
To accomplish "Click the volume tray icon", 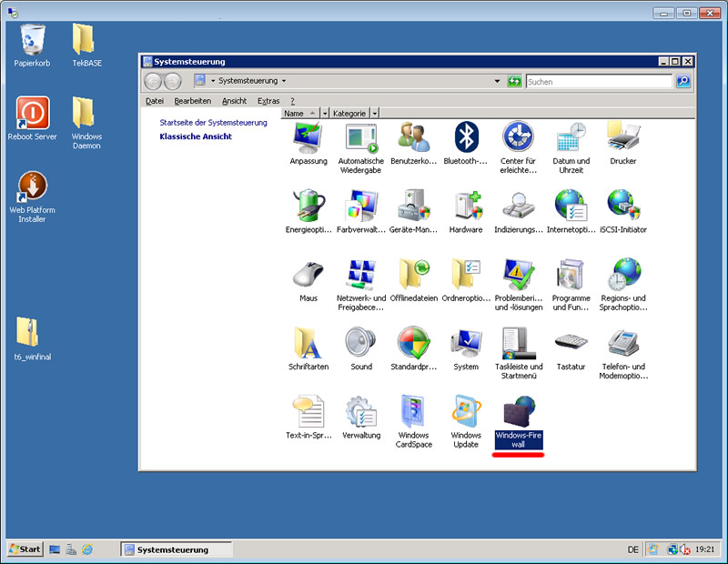I will click(685, 549).
